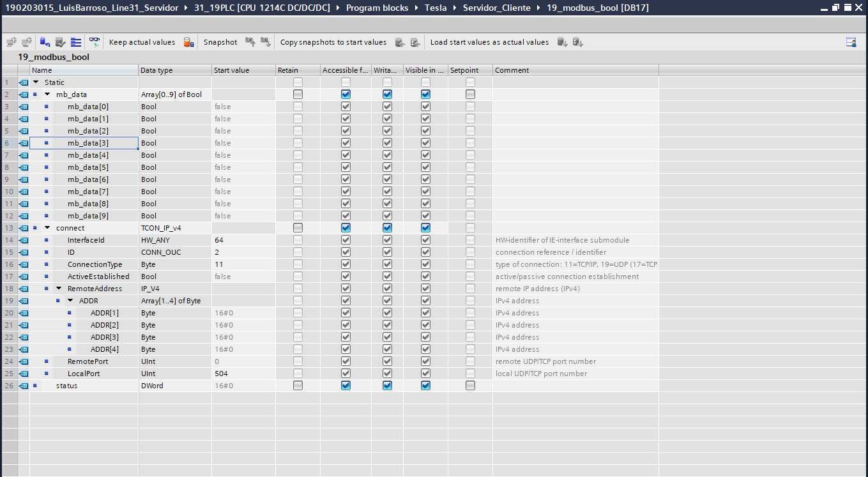Click the tag icon on the ADDR[1] row
Viewport: 868px width, 477px height.
[x=24, y=313]
